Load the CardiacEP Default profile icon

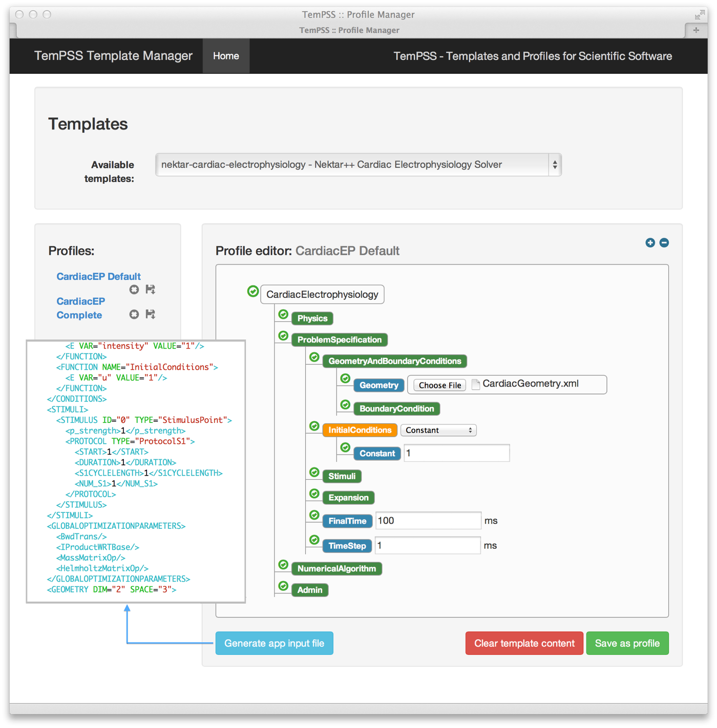[150, 290]
